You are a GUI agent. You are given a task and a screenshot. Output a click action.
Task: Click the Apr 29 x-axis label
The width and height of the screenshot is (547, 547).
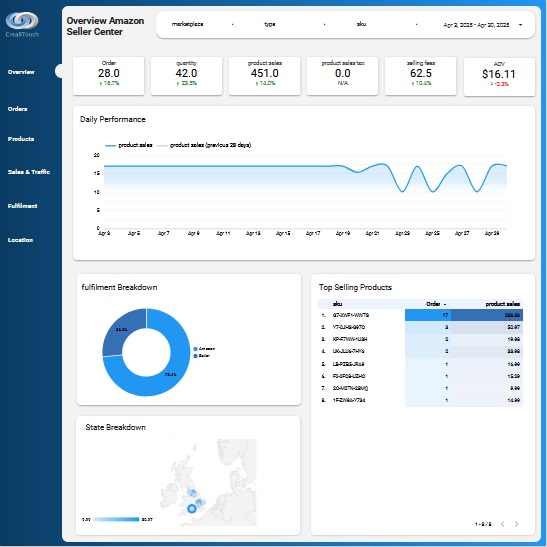click(492, 233)
